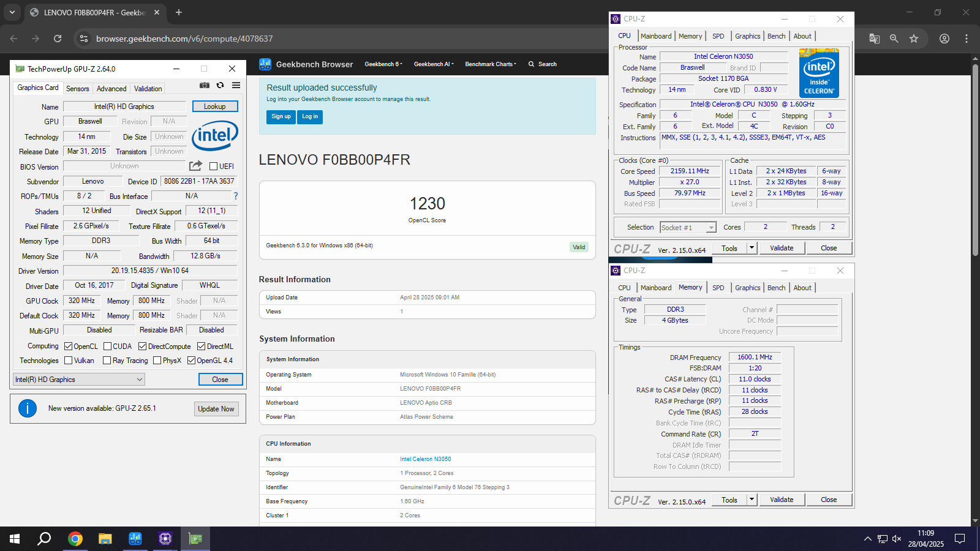Click the Geekbench Sign up button
The width and height of the screenshot is (980, 551).
click(281, 117)
